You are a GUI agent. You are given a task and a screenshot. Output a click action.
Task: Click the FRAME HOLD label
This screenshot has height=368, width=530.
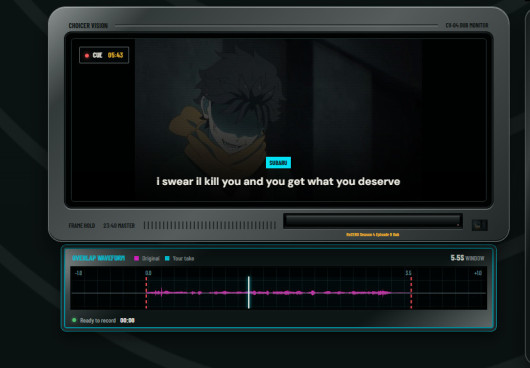pyautogui.click(x=82, y=225)
